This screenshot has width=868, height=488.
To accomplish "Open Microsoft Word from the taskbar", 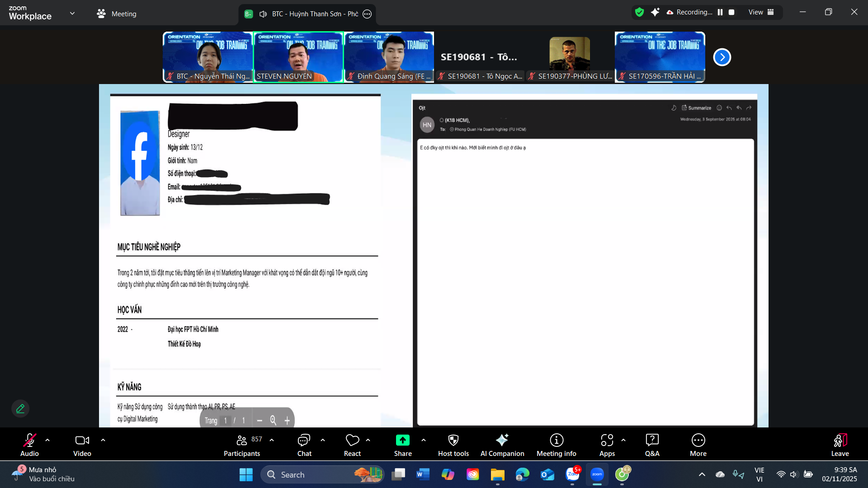I will pyautogui.click(x=423, y=474).
